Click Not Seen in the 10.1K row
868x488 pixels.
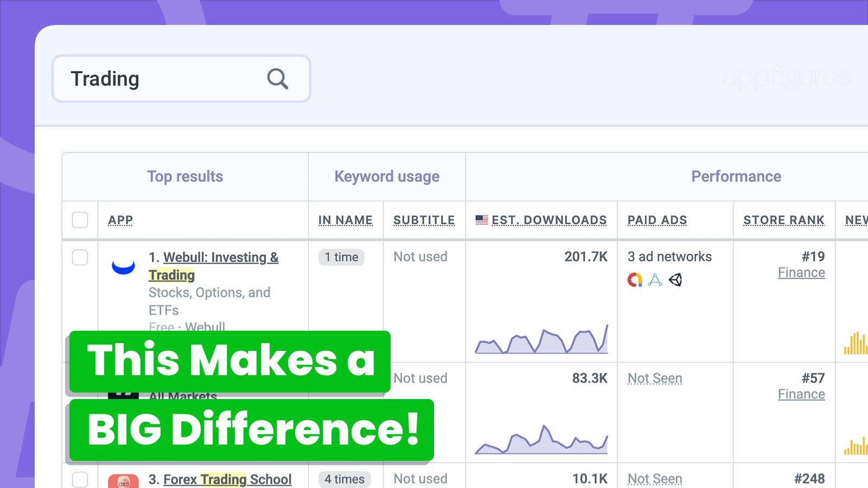[x=655, y=479]
